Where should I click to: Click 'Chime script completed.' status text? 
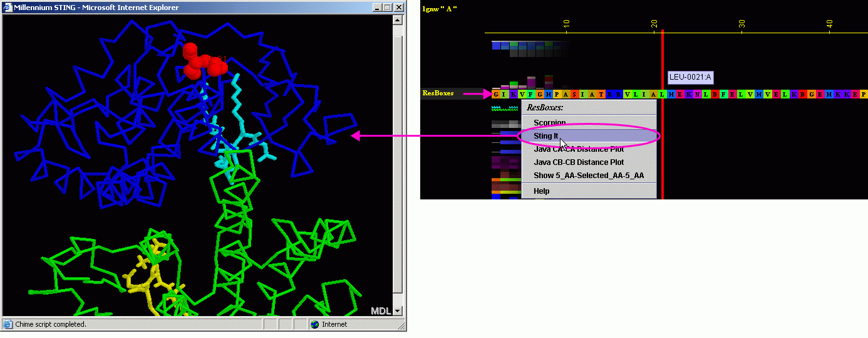pos(51,324)
